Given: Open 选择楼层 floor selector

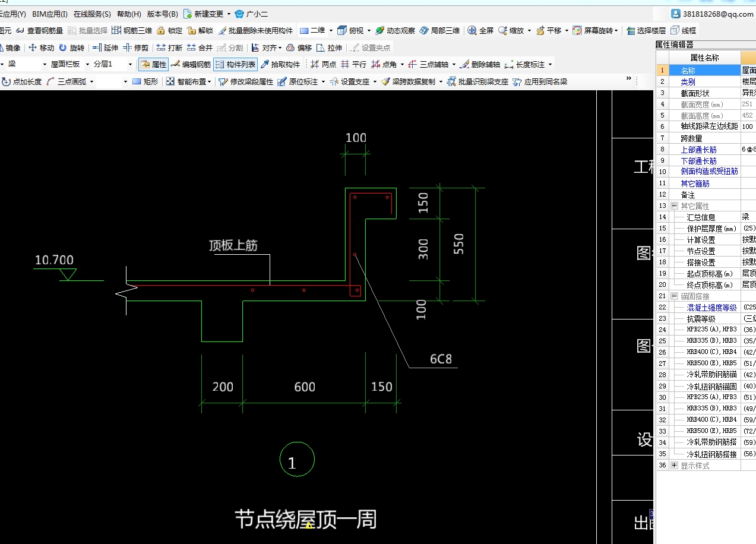Looking at the screenshot, I should [646, 30].
